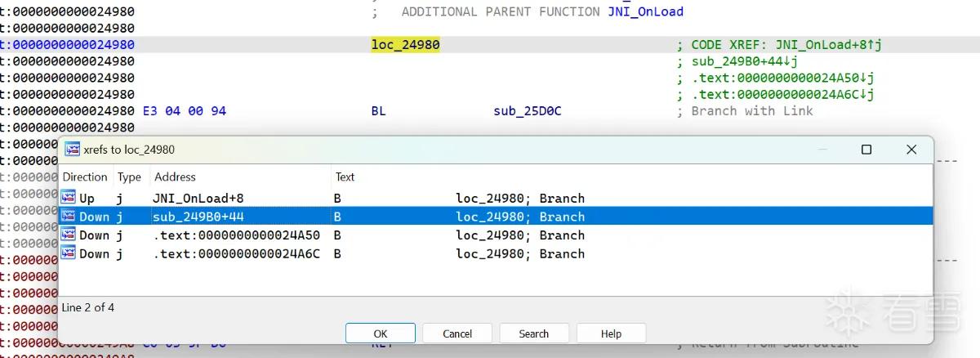Sort by the Address column header
980x358 pixels.
point(175,177)
